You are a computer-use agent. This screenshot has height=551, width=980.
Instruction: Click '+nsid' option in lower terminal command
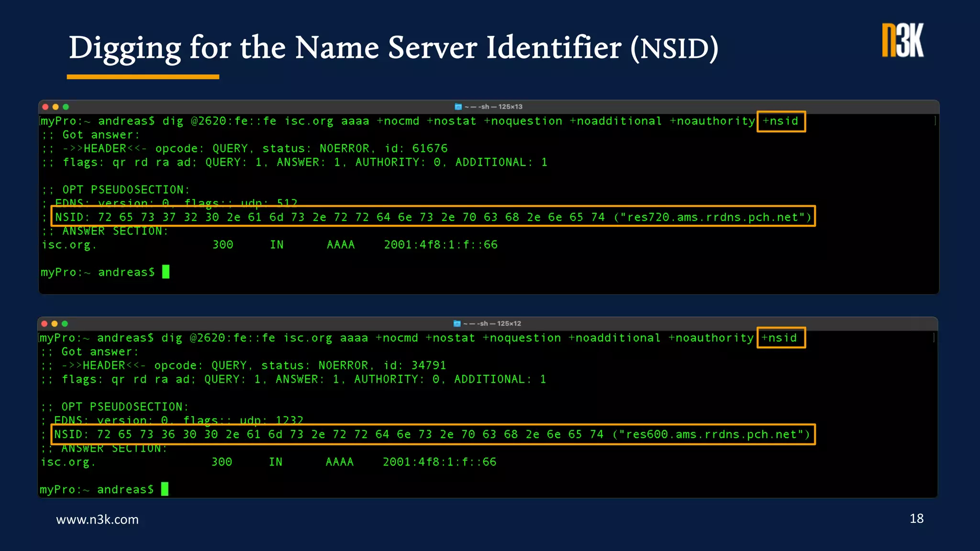(780, 338)
